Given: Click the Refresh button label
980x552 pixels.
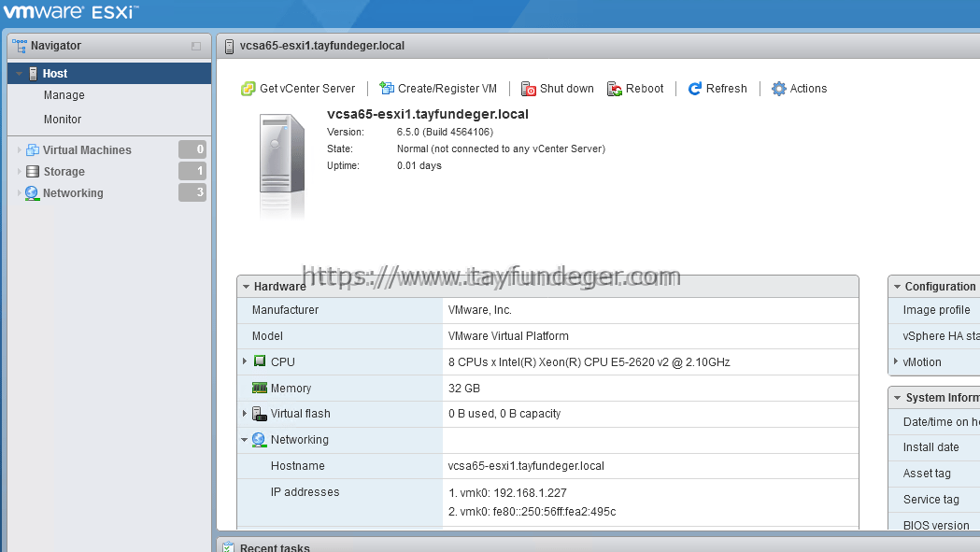Looking at the screenshot, I should pyautogui.click(x=726, y=89).
